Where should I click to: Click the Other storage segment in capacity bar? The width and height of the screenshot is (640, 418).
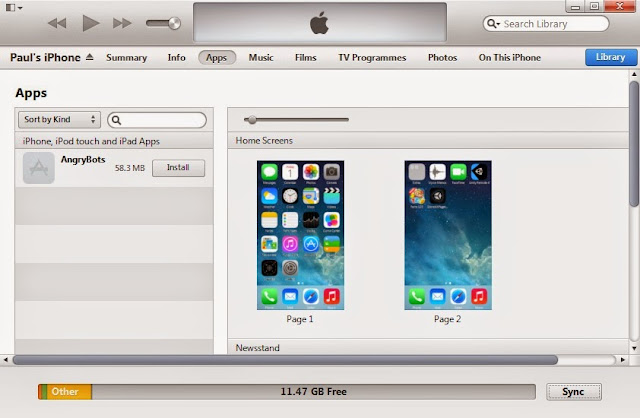click(x=69, y=392)
